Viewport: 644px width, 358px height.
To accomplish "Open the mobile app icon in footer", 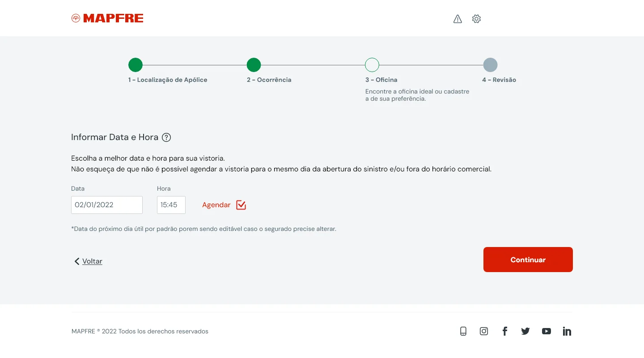I will tap(463, 331).
